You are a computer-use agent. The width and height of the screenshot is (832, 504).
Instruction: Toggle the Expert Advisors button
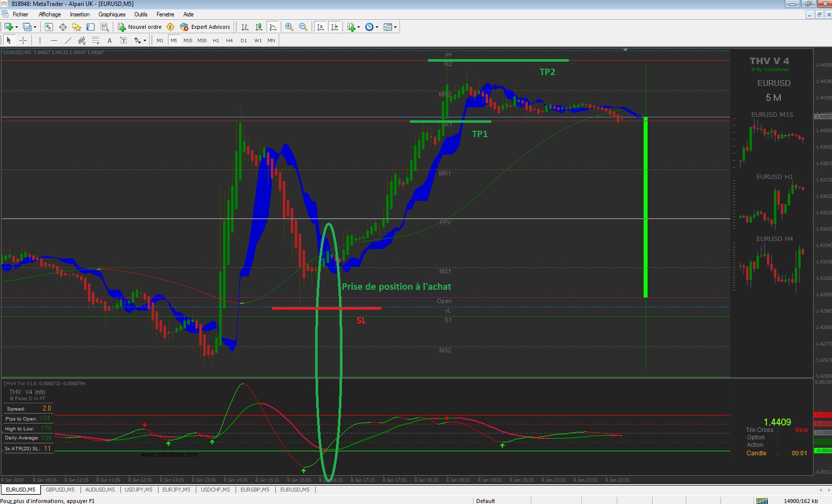[x=205, y=27]
